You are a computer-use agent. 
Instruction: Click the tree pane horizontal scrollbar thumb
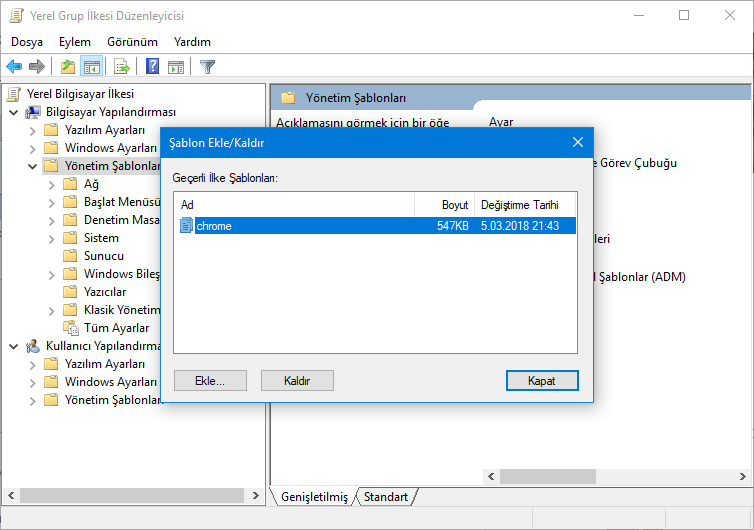click(132, 495)
